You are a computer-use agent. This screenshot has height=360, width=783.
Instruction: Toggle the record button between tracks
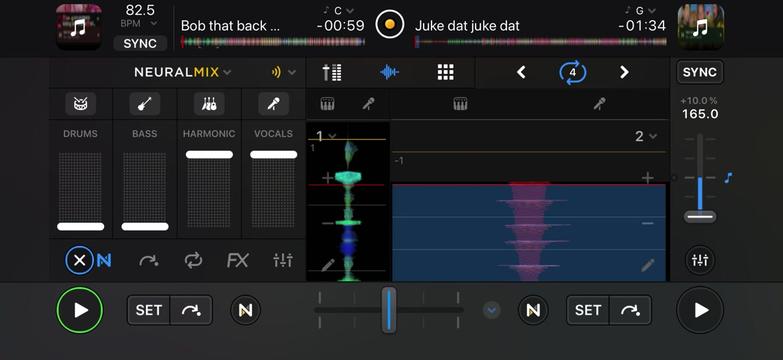[x=390, y=24]
